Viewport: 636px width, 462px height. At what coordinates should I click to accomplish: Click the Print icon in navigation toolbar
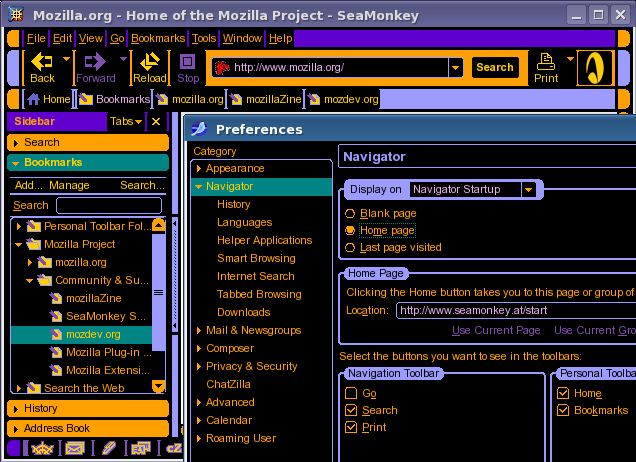click(x=546, y=62)
